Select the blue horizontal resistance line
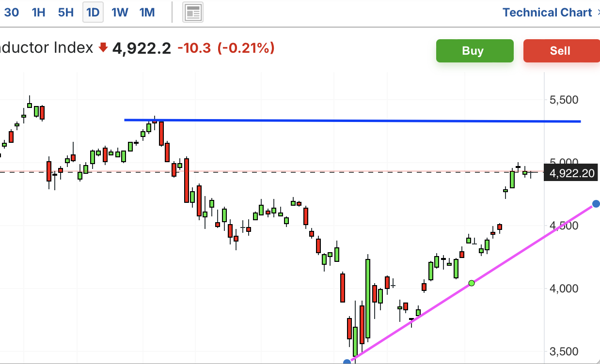The height and width of the screenshot is (364, 600). 353,121
